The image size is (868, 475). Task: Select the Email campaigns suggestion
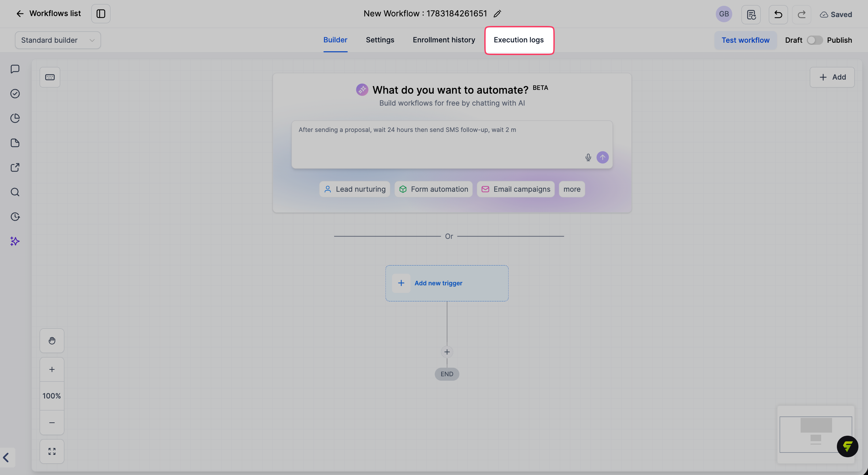516,189
